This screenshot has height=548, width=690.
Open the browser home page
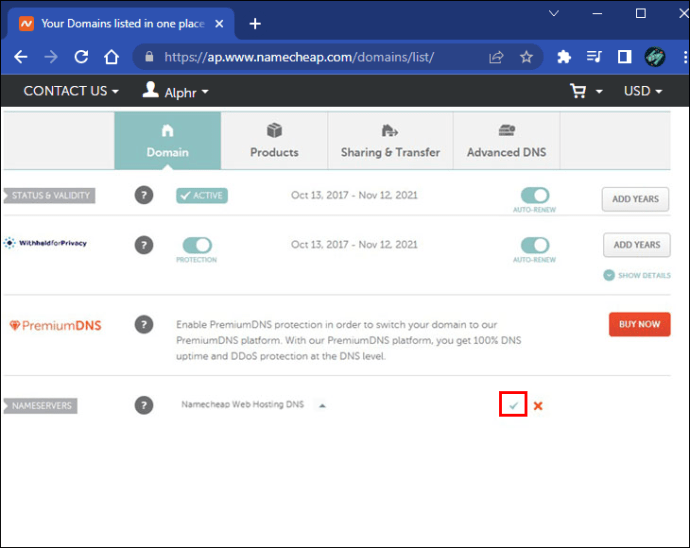[111, 57]
